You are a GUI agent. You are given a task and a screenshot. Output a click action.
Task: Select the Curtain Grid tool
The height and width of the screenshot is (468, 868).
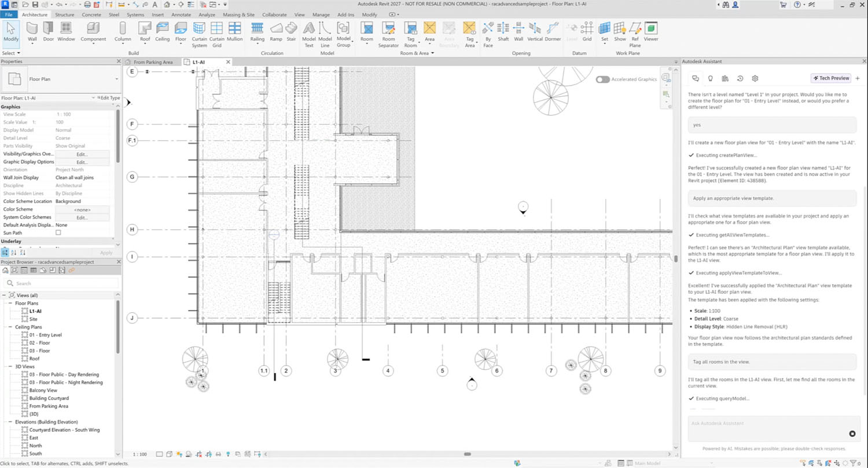tap(217, 35)
